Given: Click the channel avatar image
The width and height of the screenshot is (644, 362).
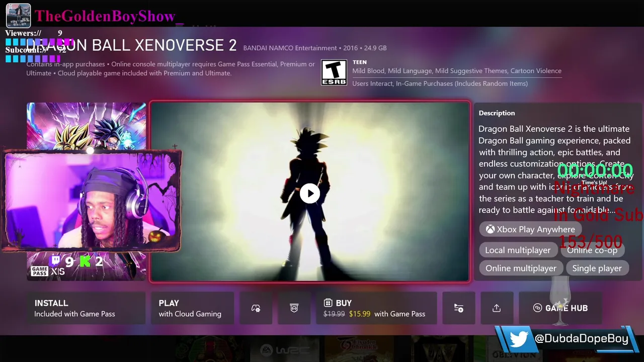Looking at the screenshot, I should pos(18,16).
